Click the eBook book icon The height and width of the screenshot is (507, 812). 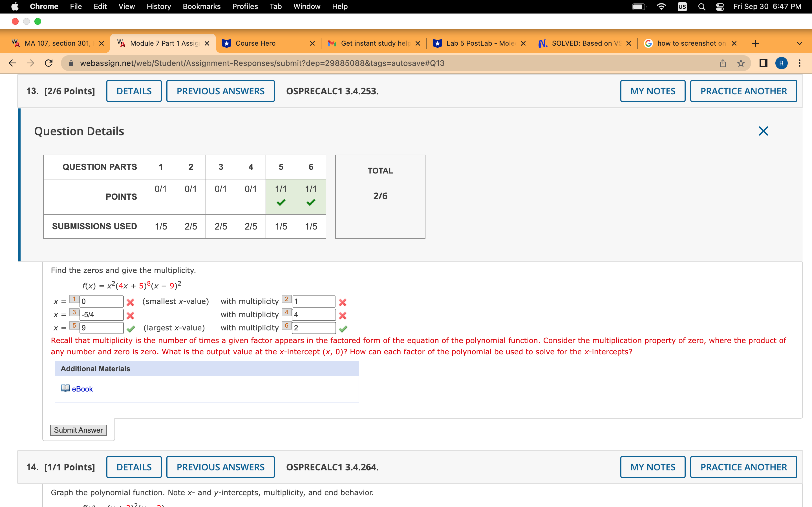(x=65, y=388)
